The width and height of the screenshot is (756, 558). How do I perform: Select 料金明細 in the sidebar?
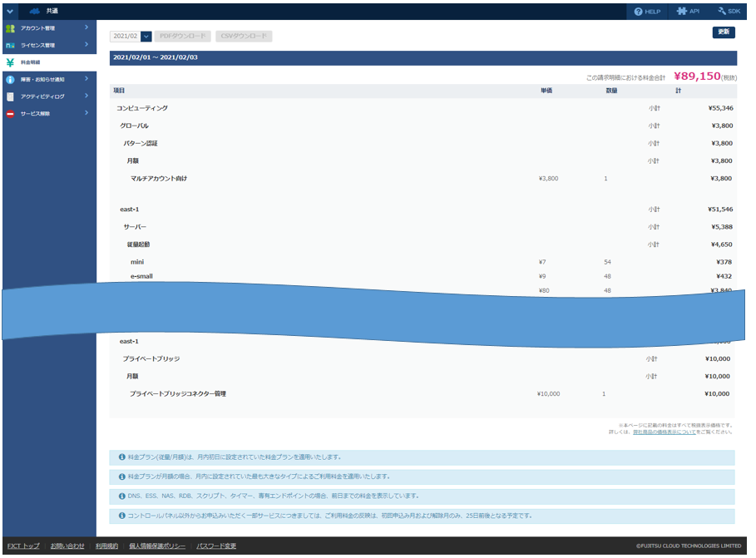31,62
